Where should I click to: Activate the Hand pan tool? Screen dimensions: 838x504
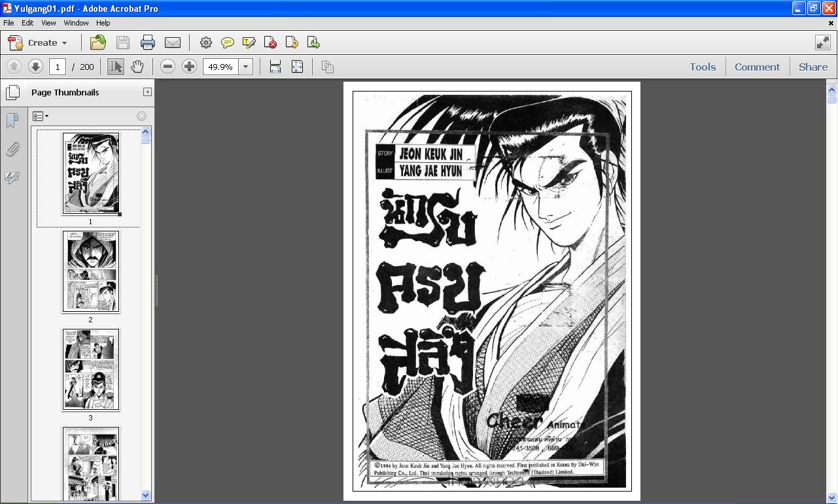coord(137,67)
